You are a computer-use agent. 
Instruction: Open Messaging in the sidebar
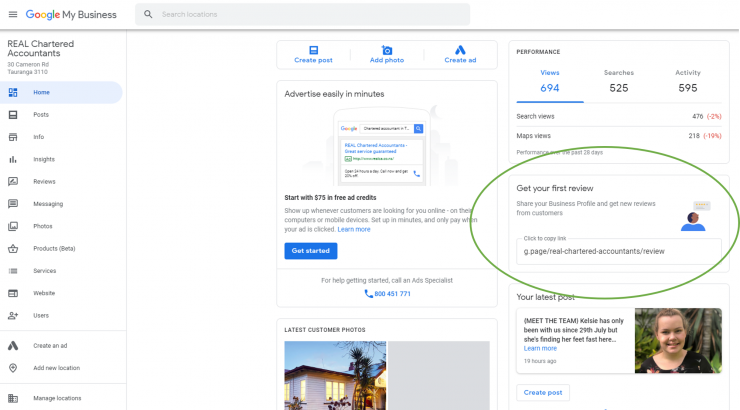pos(48,204)
